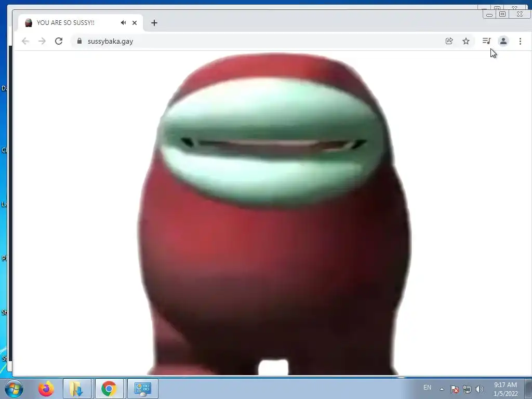Close the Chrome window
This screenshot has width=532, height=399.
click(x=520, y=14)
